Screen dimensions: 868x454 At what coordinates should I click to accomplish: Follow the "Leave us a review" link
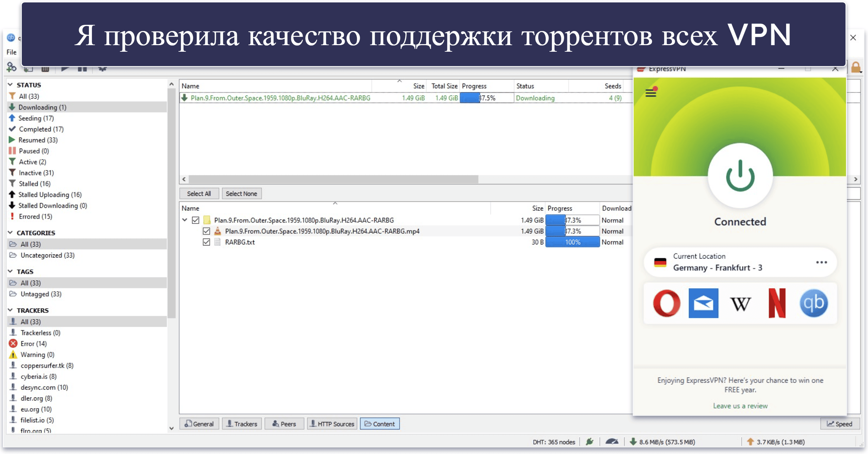(x=740, y=406)
